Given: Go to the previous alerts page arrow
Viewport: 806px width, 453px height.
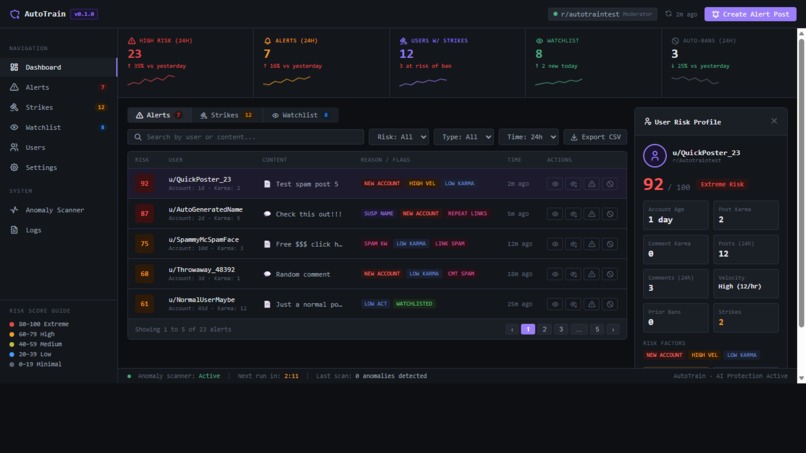Looking at the screenshot, I should point(512,329).
